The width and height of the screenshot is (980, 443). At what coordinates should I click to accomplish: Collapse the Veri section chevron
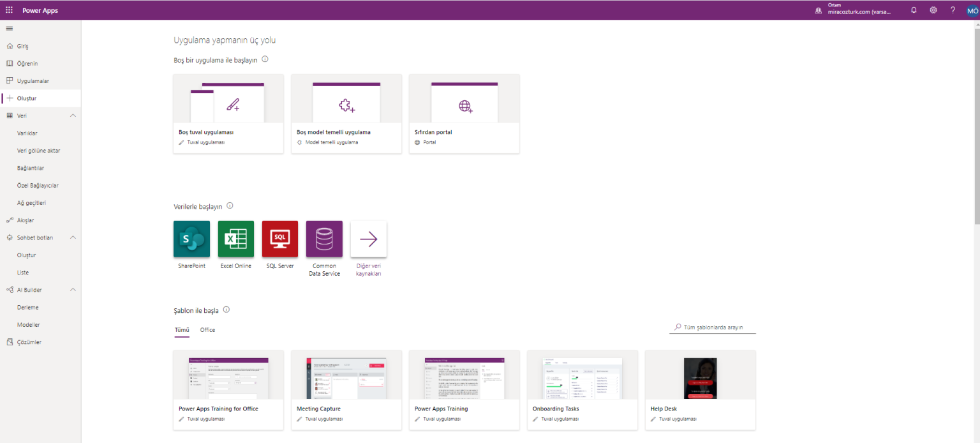click(73, 116)
